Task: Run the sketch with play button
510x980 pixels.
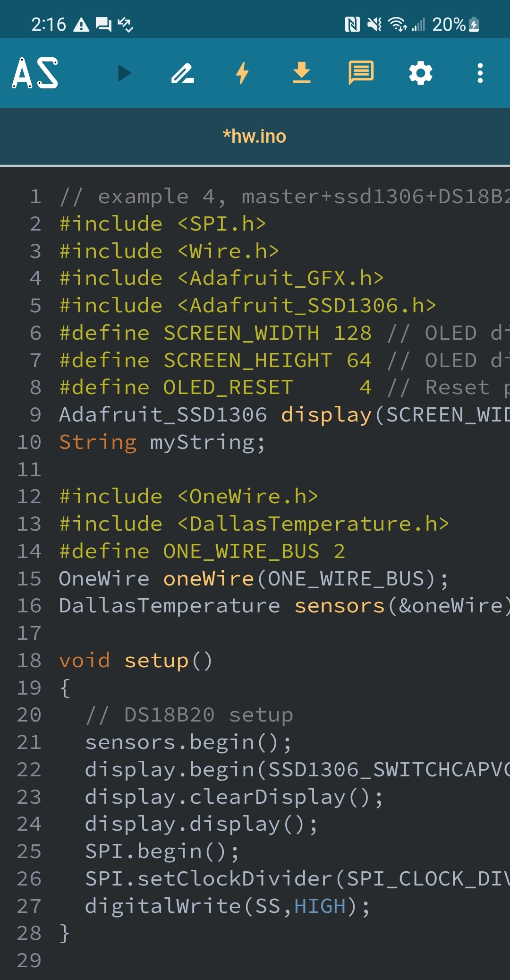Action: [124, 73]
